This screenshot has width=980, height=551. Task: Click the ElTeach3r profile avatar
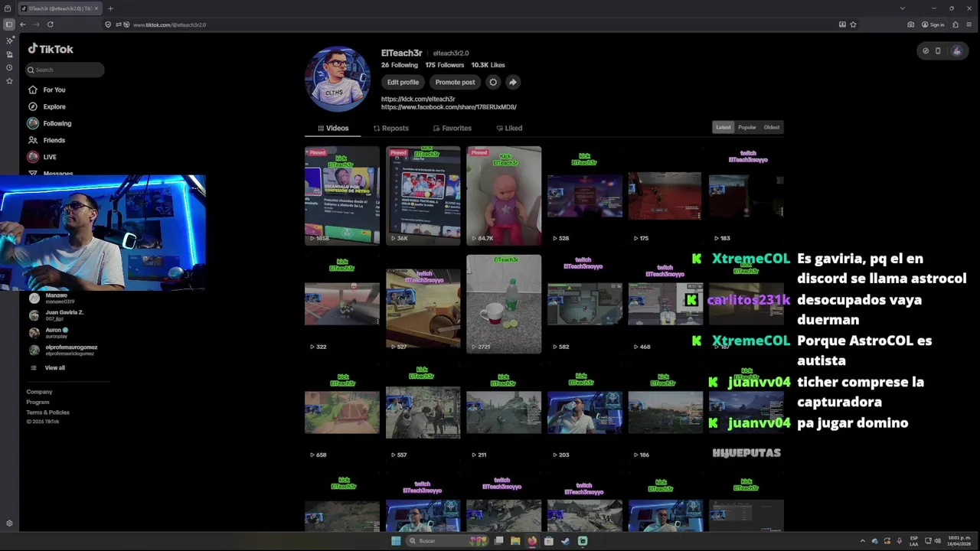coord(338,79)
